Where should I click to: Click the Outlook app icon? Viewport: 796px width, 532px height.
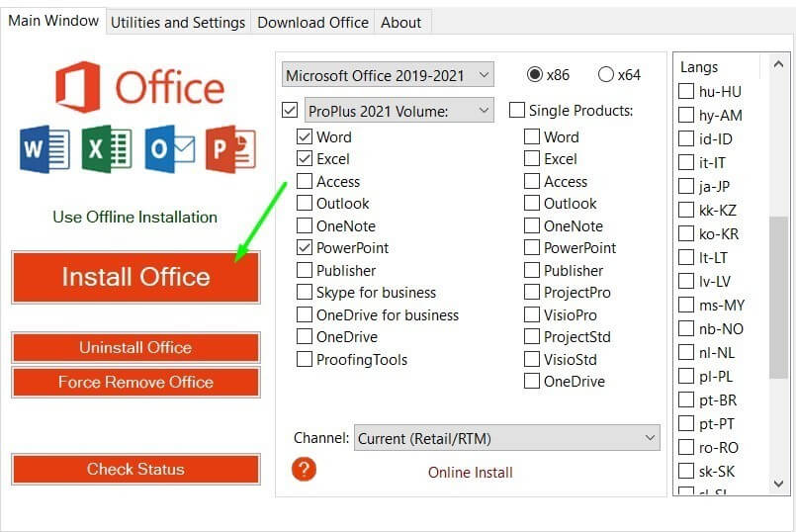(x=169, y=149)
